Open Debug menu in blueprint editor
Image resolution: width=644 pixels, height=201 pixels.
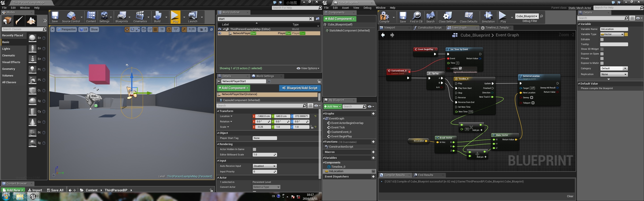pyautogui.click(x=367, y=8)
